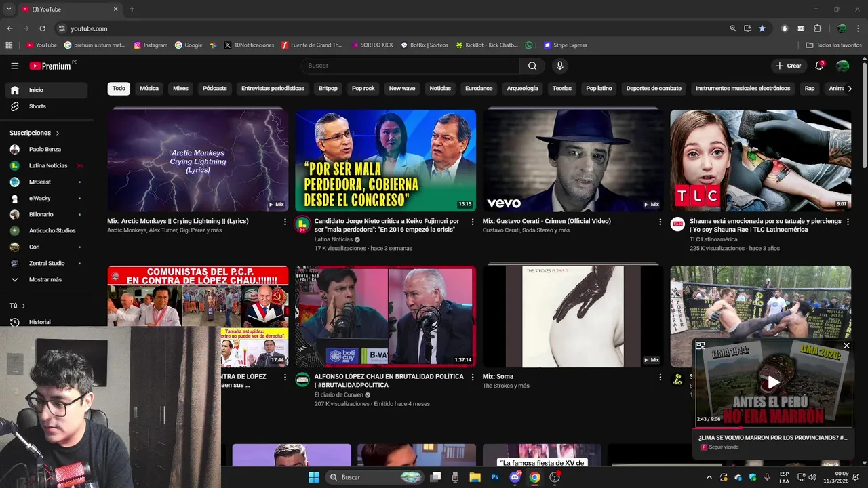
Task: Open a new browser tab
Action: pos(132,9)
